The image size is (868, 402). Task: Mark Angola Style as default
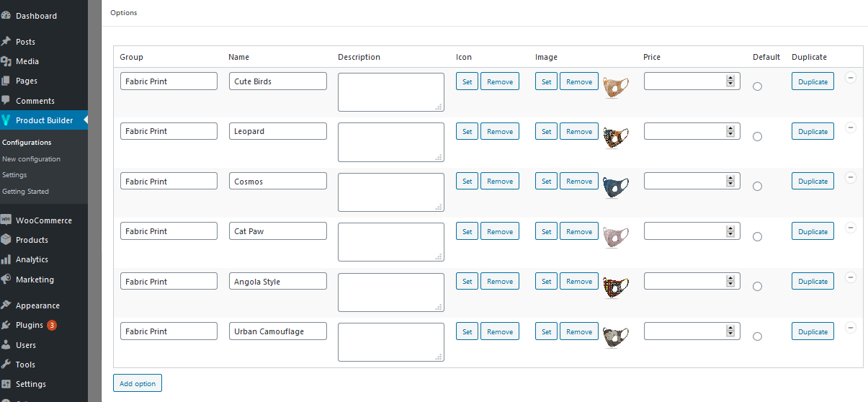[757, 287]
